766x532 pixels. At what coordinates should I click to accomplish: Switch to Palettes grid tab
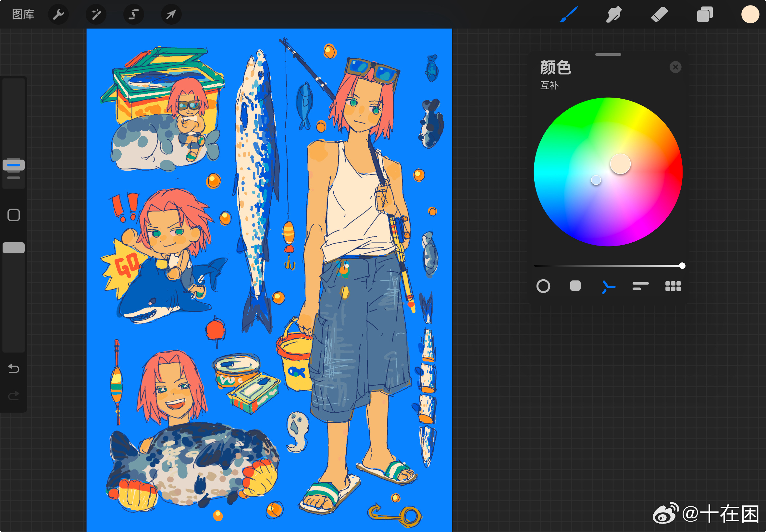coord(673,286)
